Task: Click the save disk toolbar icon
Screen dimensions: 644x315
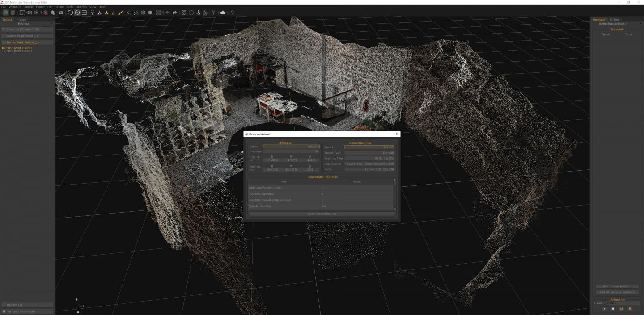Action: [13, 13]
